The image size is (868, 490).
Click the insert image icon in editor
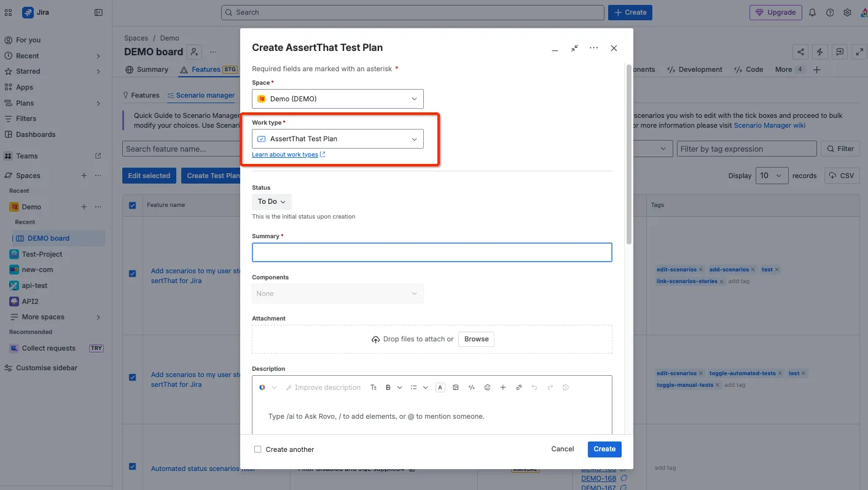click(456, 387)
